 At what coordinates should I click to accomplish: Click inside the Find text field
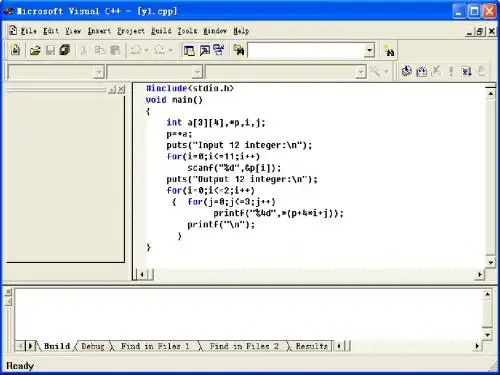306,51
